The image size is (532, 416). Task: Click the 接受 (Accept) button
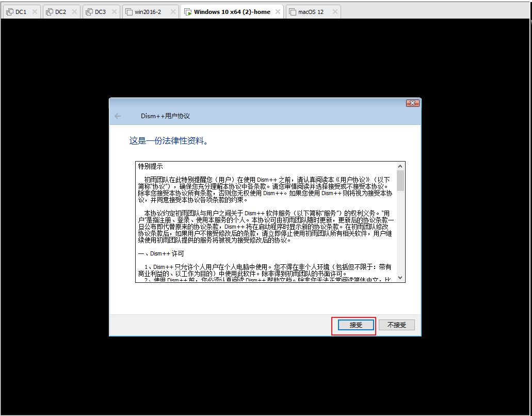pos(356,325)
